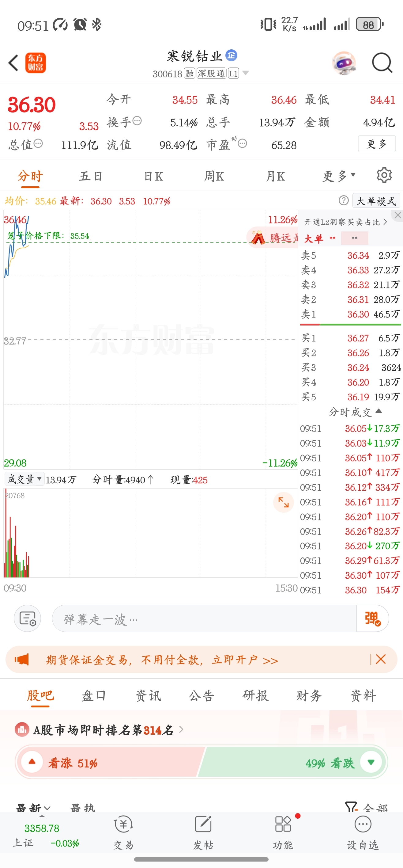Expand the 更多 chart period dropdown

pyautogui.click(x=339, y=176)
